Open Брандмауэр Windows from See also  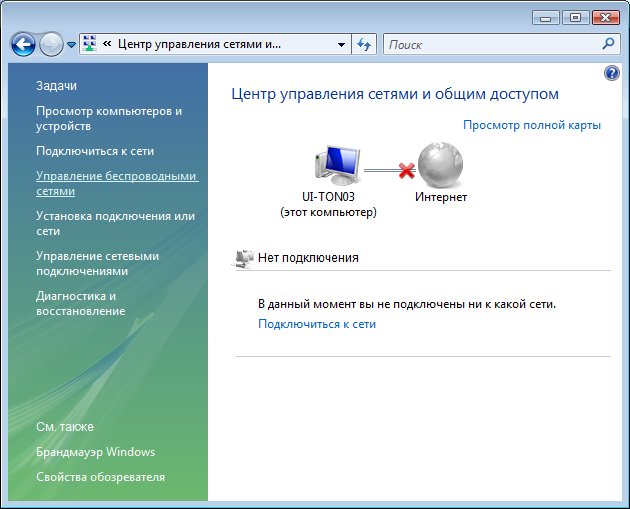[x=95, y=452]
